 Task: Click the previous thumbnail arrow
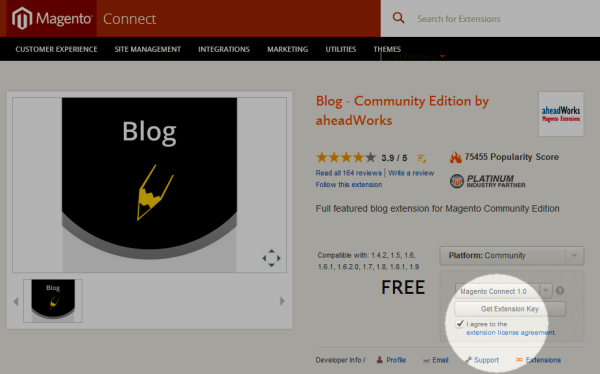point(16,302)
